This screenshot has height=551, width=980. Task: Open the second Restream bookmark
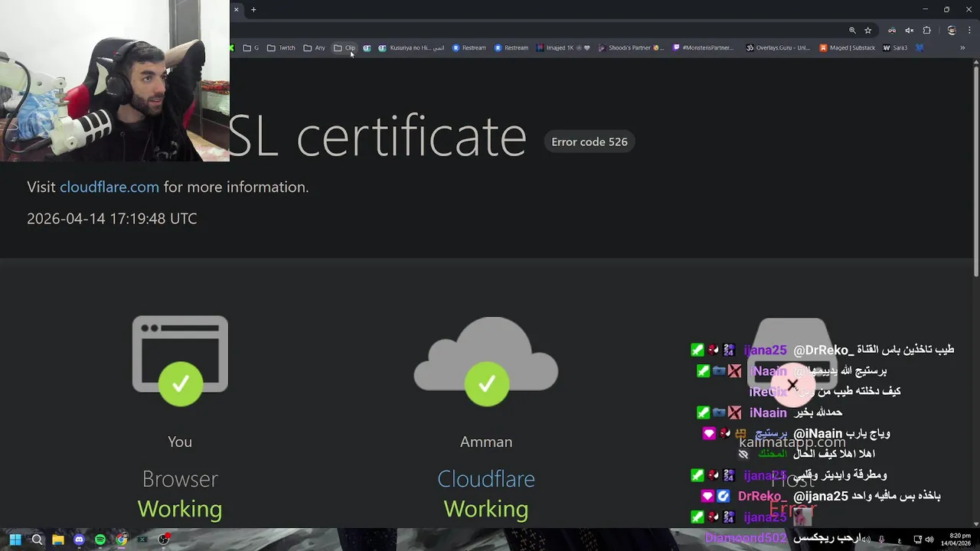tap(511, 47)
